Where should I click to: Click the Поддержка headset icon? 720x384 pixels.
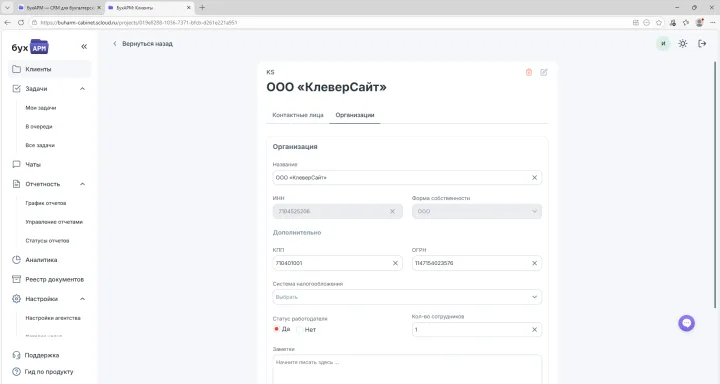pos(17,356)
